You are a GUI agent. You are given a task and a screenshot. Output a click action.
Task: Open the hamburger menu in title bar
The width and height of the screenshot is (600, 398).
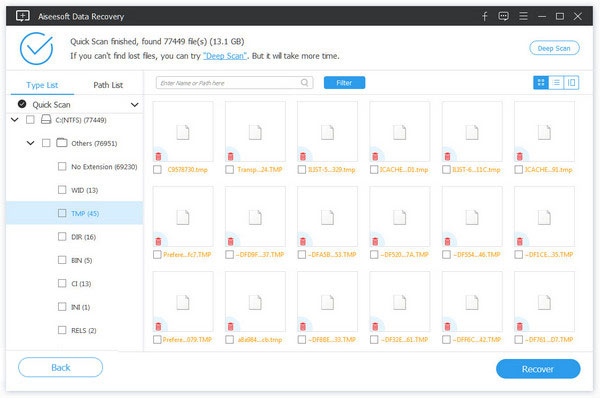click(523, 16)
